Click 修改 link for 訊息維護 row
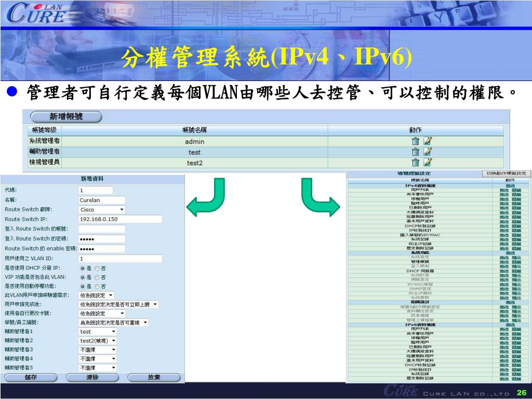The image size is (532, 399). coord(504,316)
